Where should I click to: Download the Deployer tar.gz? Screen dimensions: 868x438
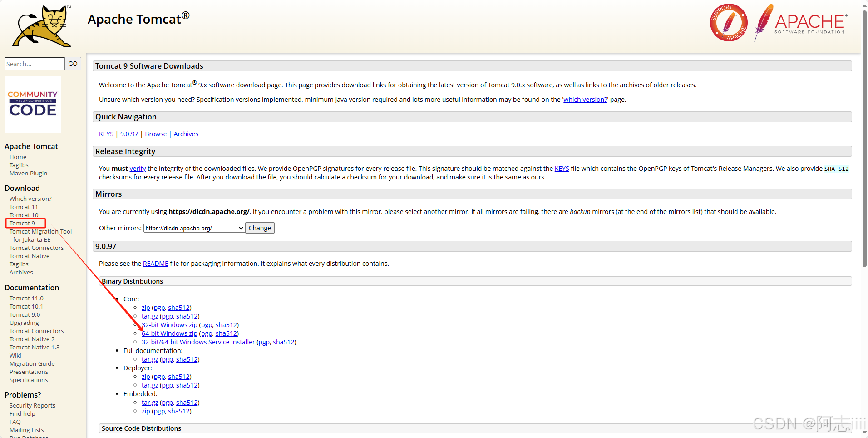[x=150, y=385]
